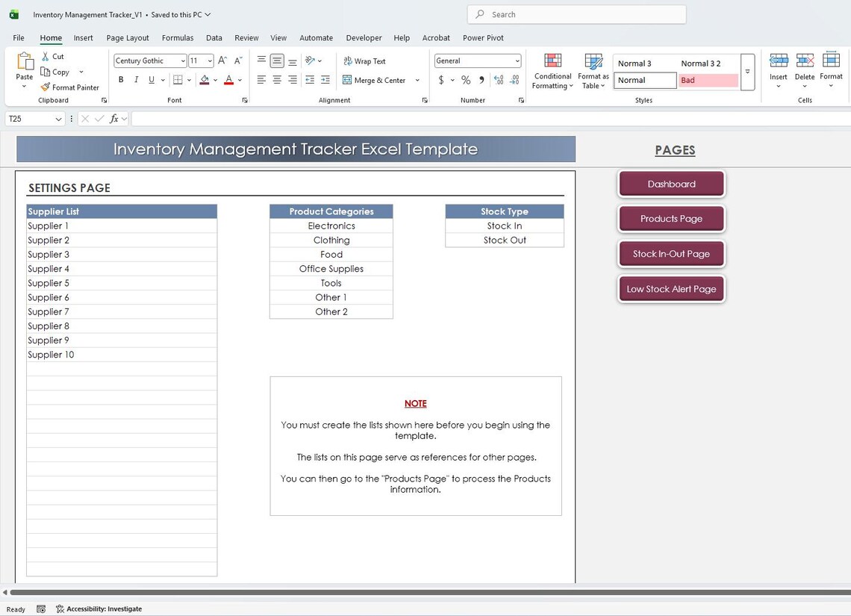Switch to the Formulas tab
The width and height of the screenshot is (851, 616).
click(x=178, y=37)
